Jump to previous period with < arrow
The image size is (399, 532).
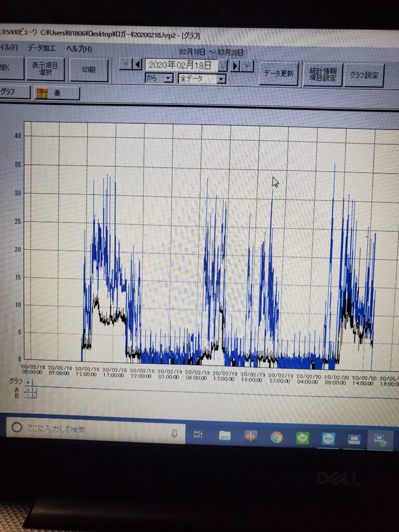pos(125,65)
